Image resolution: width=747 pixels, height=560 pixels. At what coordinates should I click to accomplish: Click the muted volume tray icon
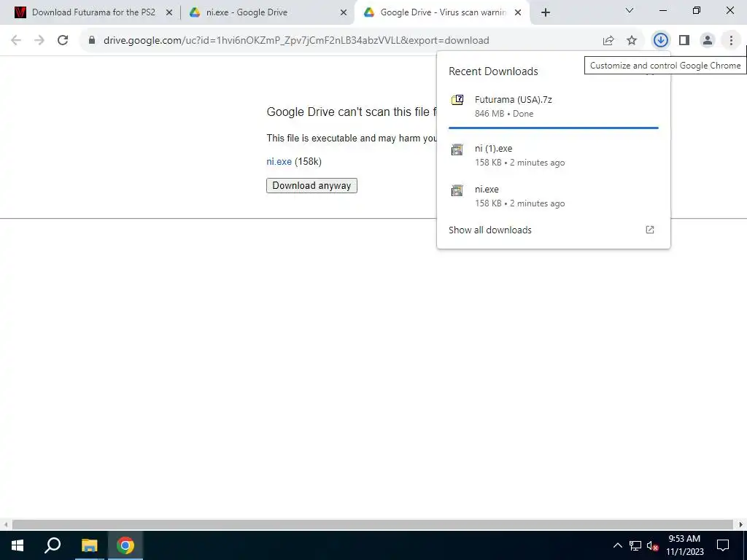(652, 545)
